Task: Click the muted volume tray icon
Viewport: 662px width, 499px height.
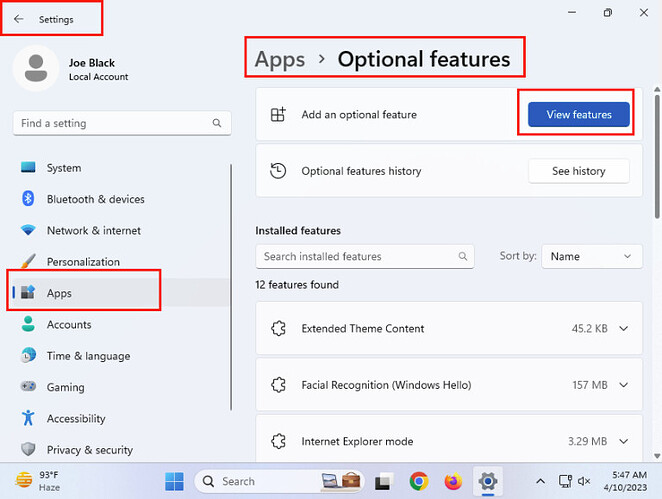Action: coord(584,481)
